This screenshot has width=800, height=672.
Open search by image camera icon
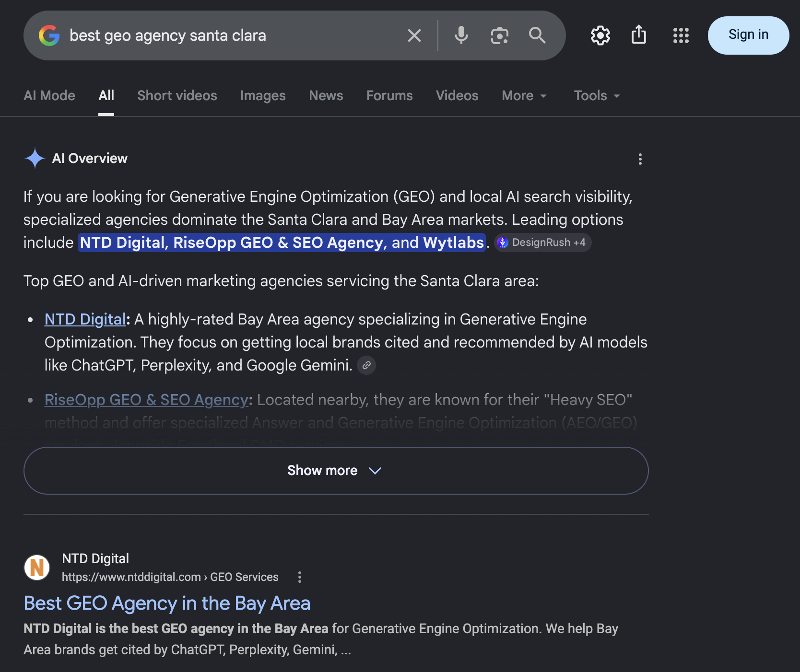(x=500, y=35)
